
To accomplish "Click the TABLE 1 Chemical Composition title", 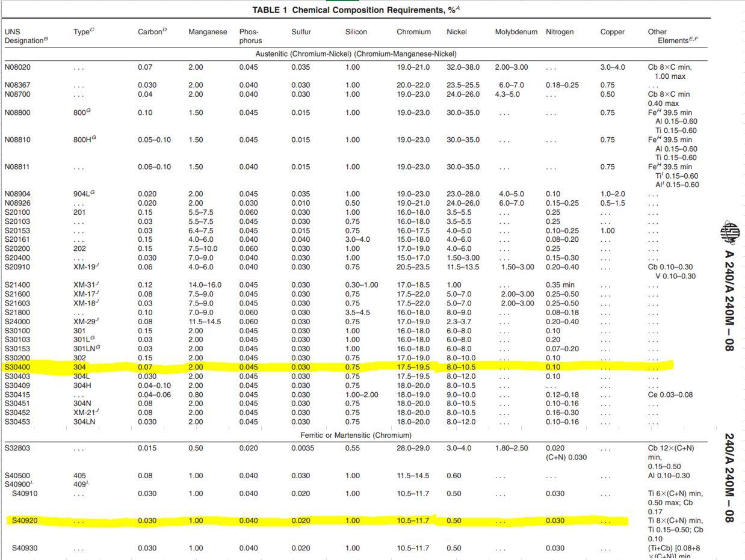I will click(x=357, y=10).
